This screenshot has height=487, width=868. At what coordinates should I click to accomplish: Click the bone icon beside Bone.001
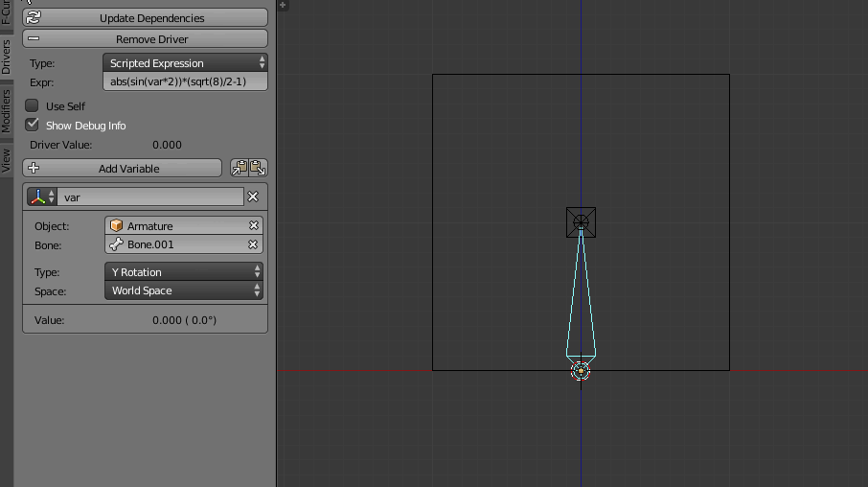click(x=116, y=244)
